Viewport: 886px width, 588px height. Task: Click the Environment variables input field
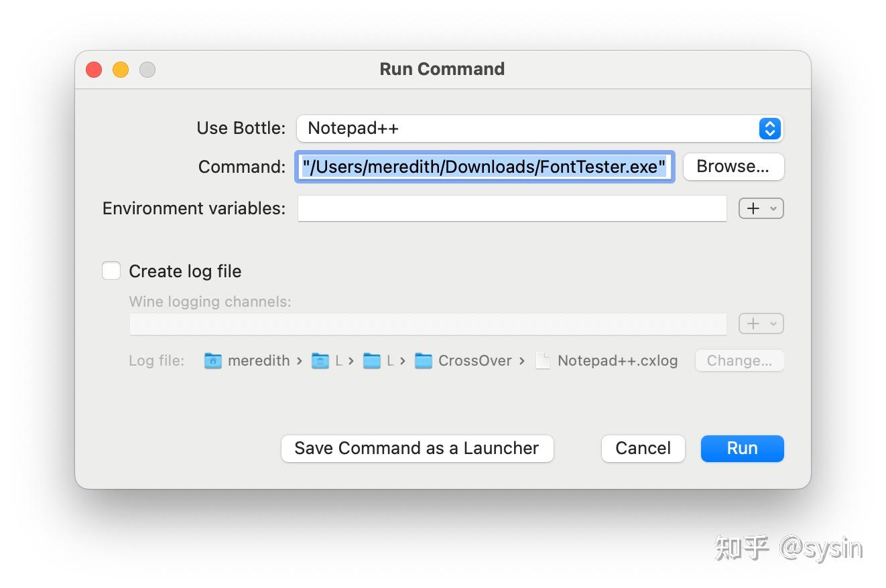tap(512, 208)
